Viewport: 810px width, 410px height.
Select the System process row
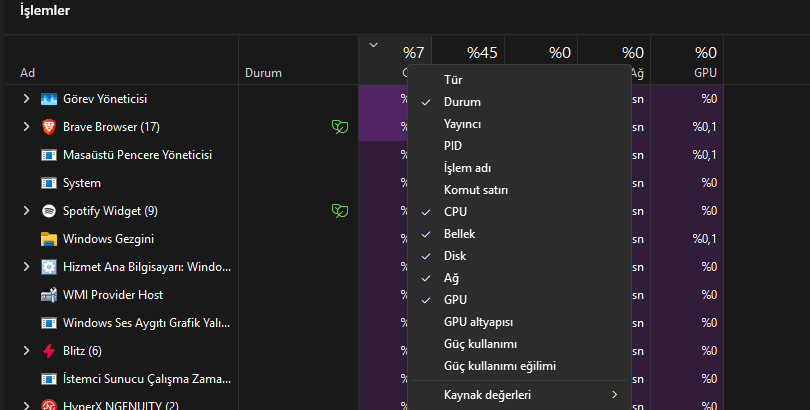click(x=82, y=183)
